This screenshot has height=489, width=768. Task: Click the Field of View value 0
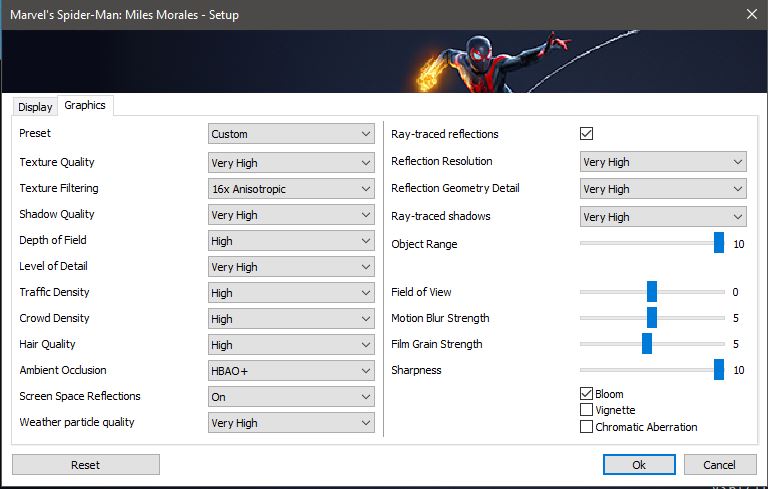coord(735,293)
